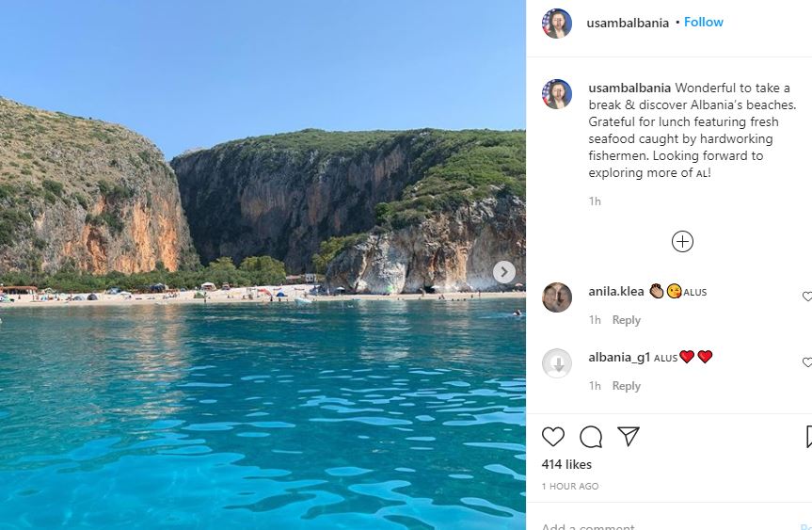View the list of 414 likes
The image size is (812, 530).
point(566,464)
